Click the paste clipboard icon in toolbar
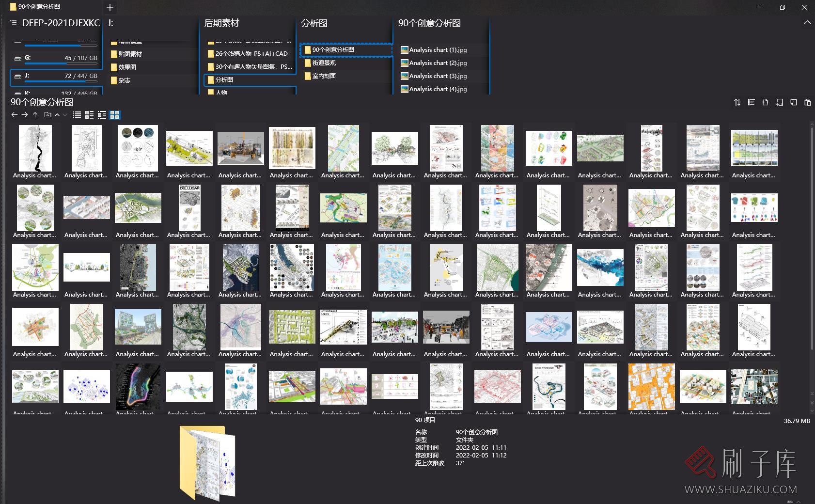This screenshot has height=504, width=815. pos(807,102)
